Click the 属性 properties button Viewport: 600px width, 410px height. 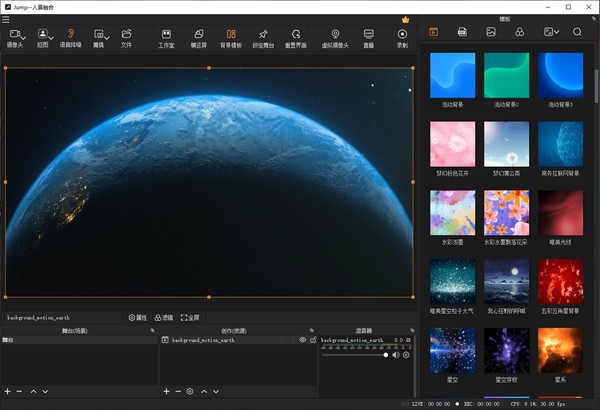tap(138, 317)
